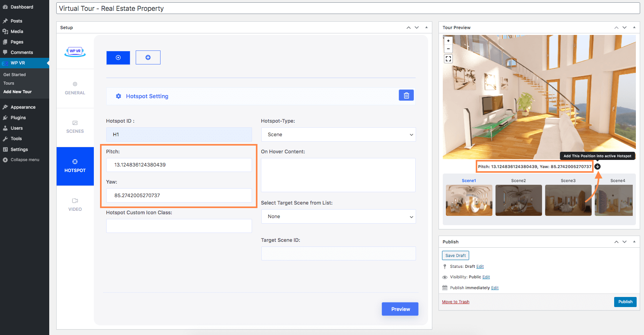Click the add new hotspot plus icon
This screenshot has width=644, height=335.
coord(148,57)
